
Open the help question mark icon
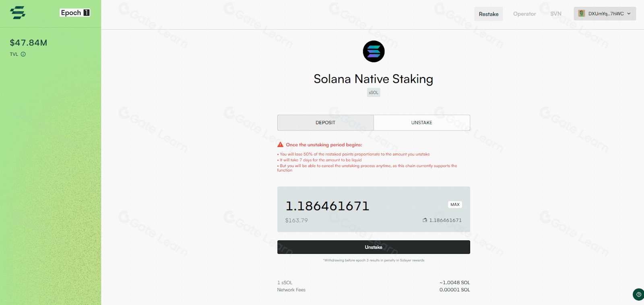point(638,295)
